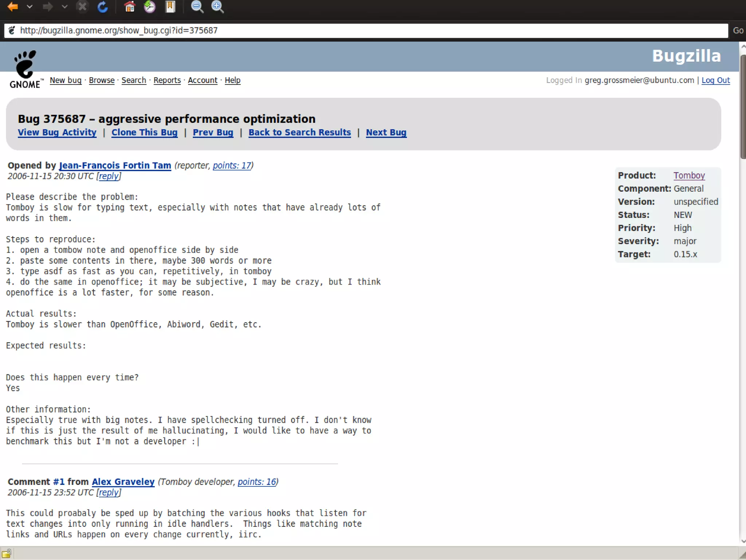Viewport: 746px width, 560px height.
Task: Click the New bug link
Action: pos(66,80)
